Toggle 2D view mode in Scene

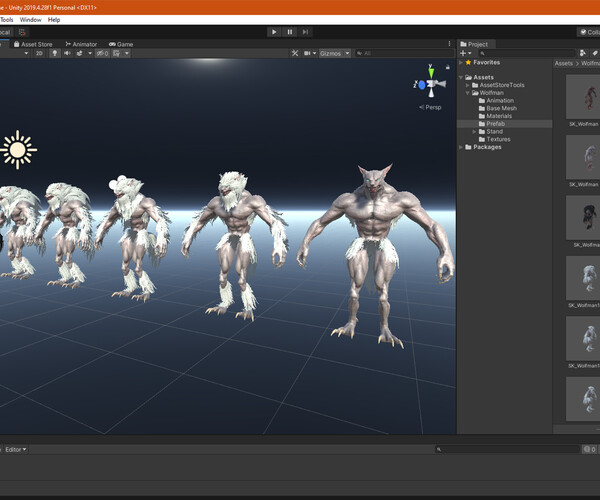point(39,54)
